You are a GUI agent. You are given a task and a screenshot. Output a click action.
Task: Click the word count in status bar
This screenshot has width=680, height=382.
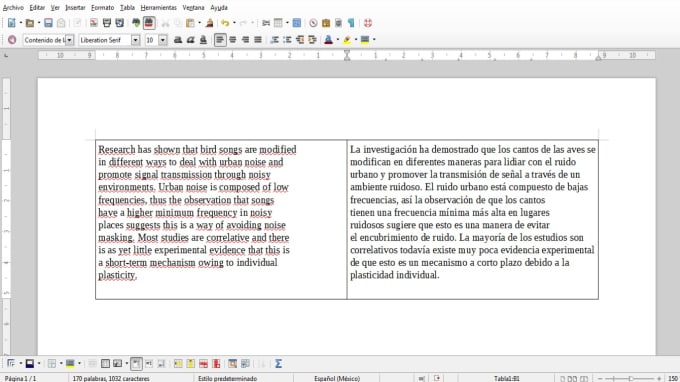(x=111, y=379)
